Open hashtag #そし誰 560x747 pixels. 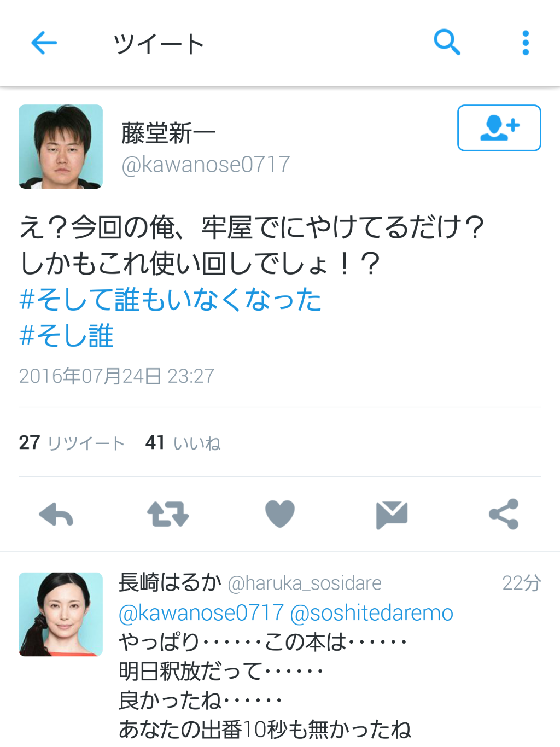pyautogui.click(x=66, y=336)
